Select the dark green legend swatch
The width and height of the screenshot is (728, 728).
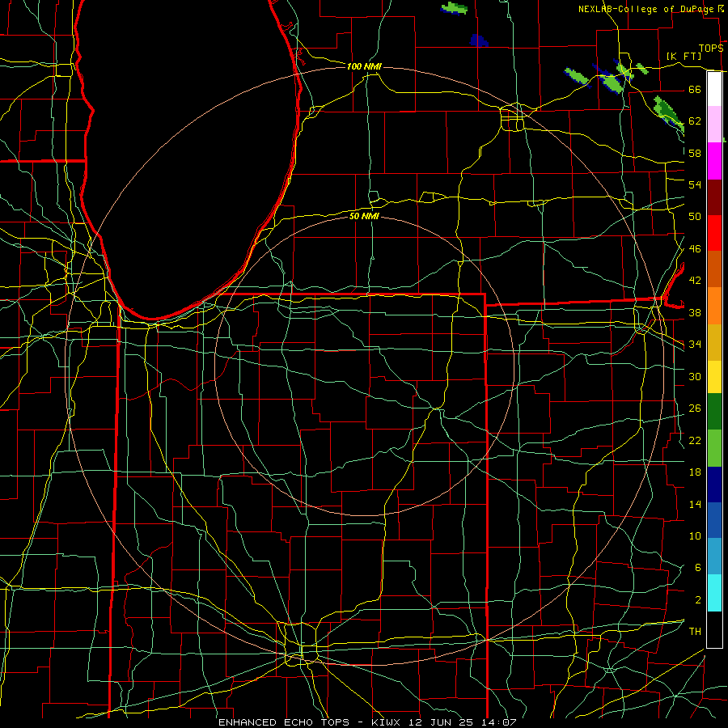coord(714,412)
